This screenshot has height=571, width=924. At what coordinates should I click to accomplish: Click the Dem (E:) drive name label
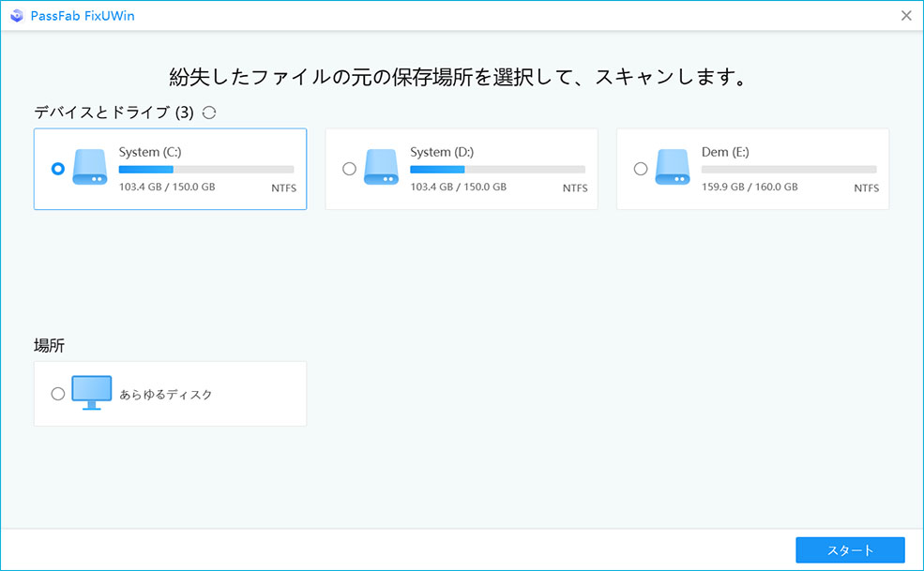725,152
